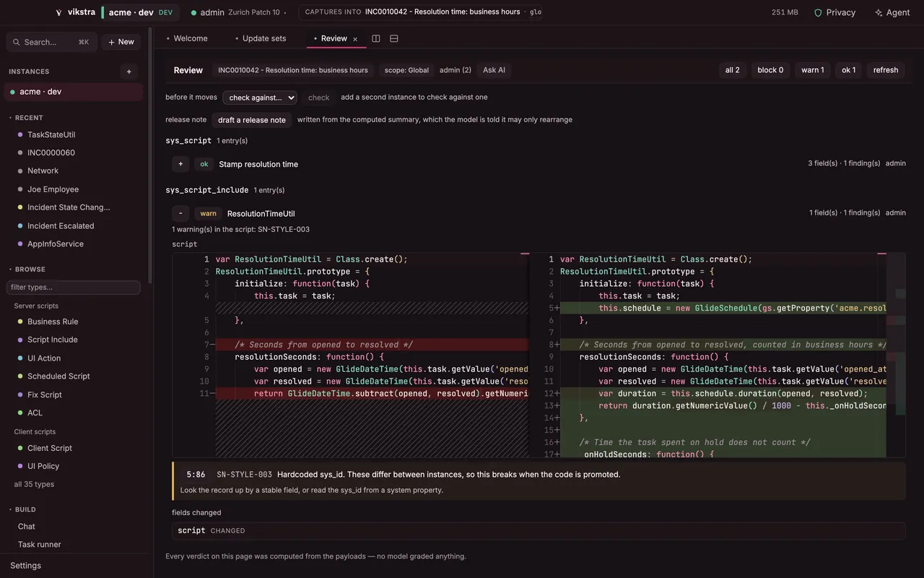Browse Script Include type
Image resolution: width=924 pixels, height=578 pixels.
(x=52, y=340)
